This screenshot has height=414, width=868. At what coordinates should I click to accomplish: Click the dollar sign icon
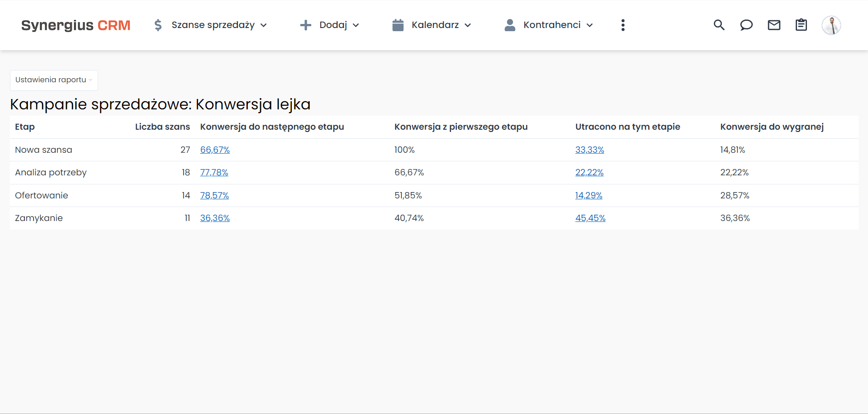click(158, 25)
